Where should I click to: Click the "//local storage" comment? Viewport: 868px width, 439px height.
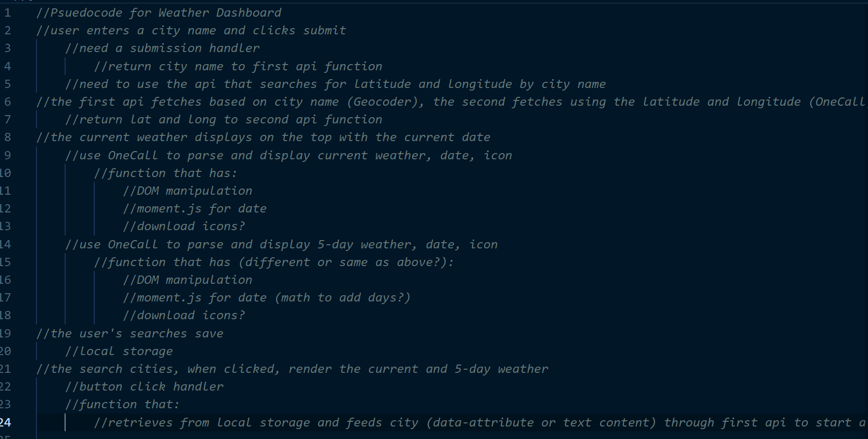pyautogui.click(x=119, y=351)
